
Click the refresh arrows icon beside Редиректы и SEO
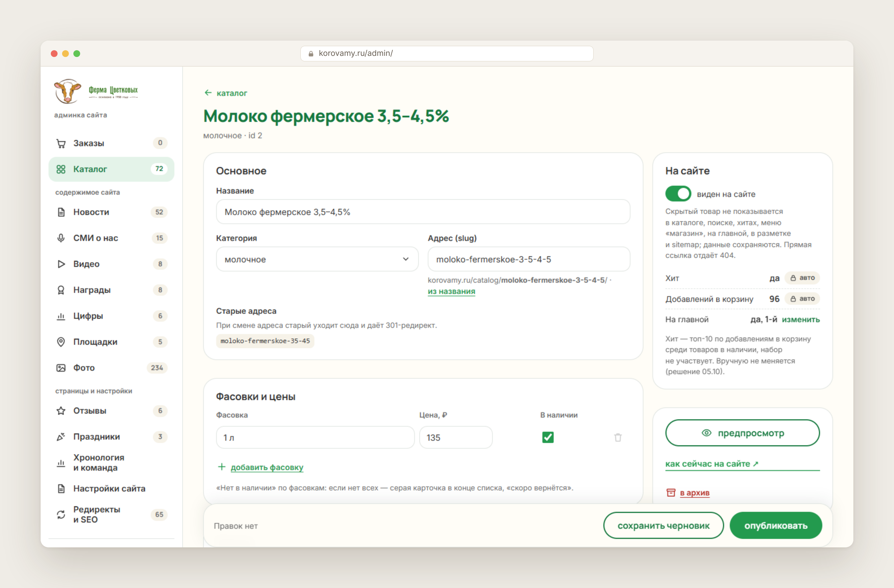coord(61,514)
